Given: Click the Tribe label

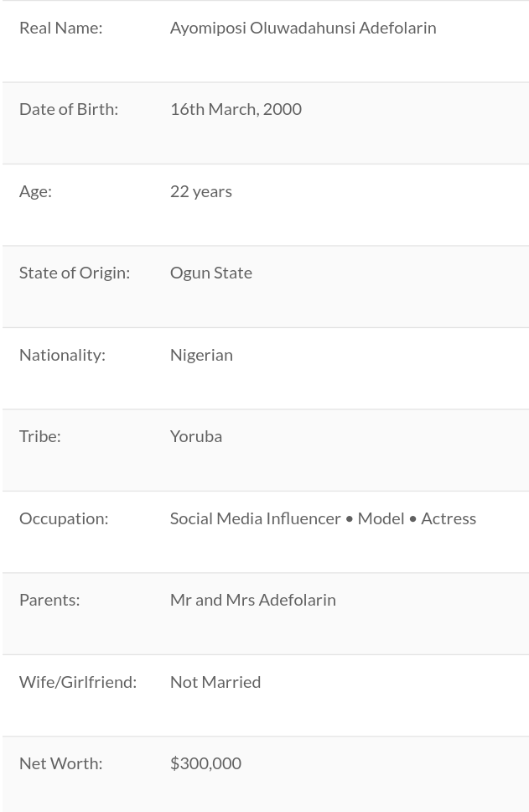Looking at the screenshot, I should point(40,436).
